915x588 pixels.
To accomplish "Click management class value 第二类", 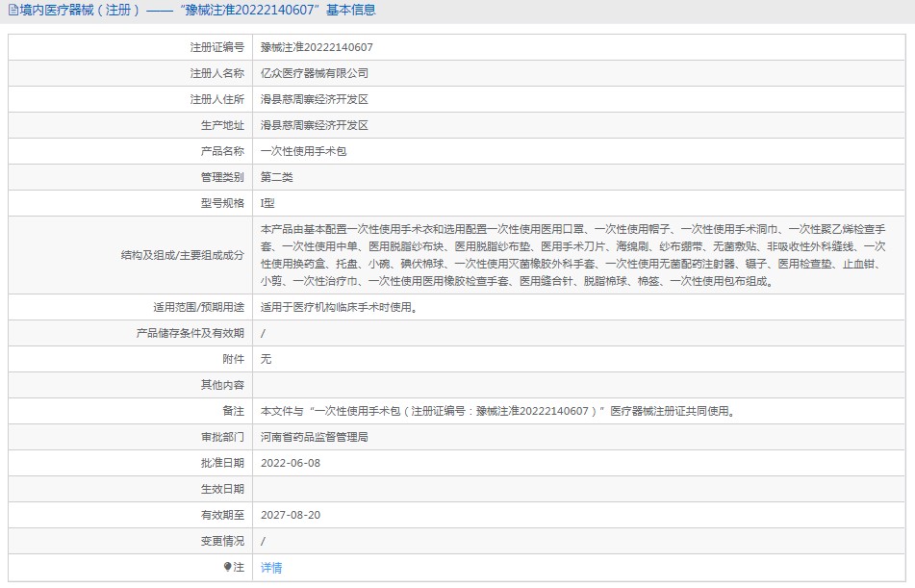I will point(276,177).
